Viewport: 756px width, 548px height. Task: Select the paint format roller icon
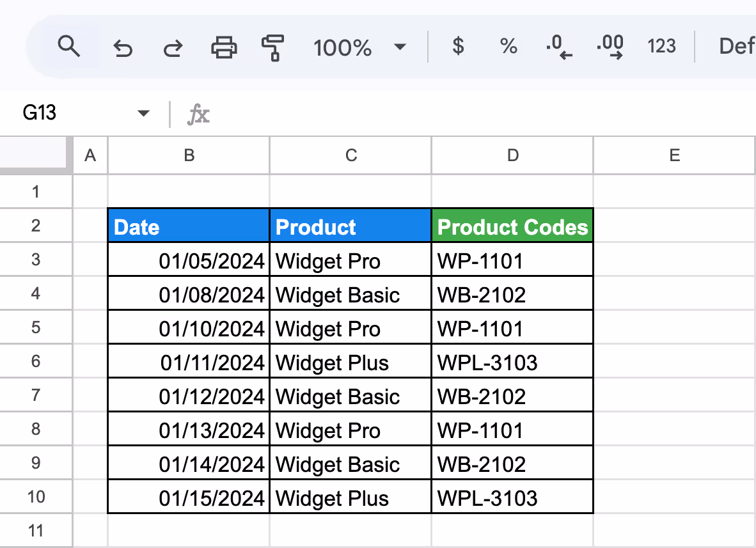[x=273, y=48]
